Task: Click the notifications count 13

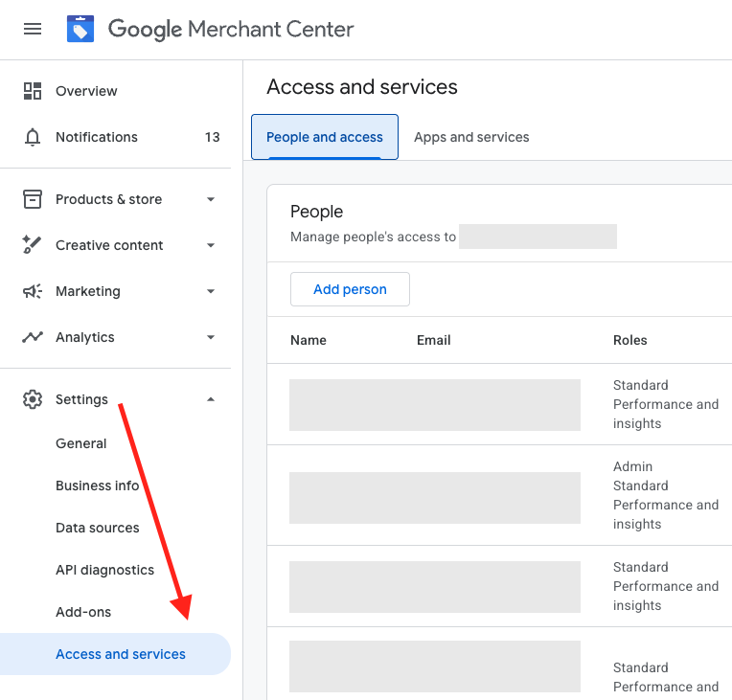Action: tap(212, 137)
